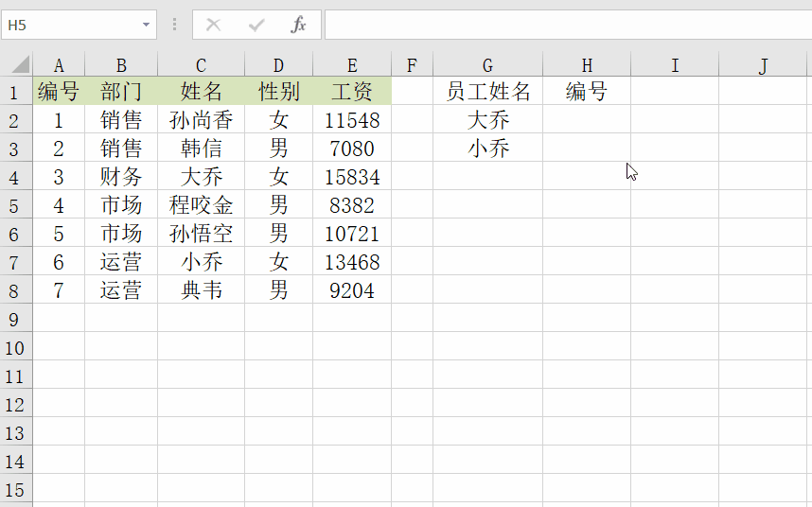The height and width of the screenshot is (507, 812).
Task: Select column J header
Action: [763, 65]
